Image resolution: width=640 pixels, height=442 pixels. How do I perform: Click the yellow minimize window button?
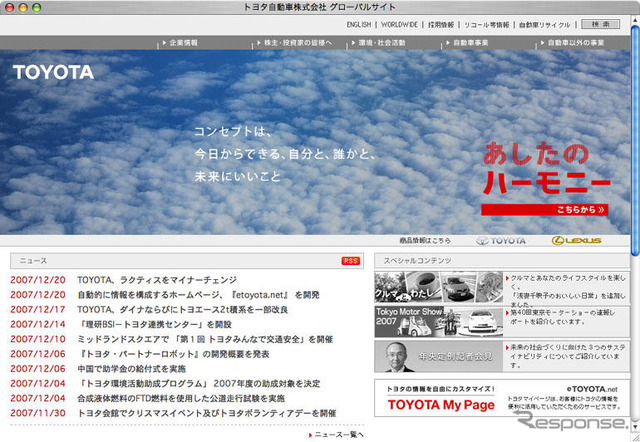click(x=23, y=7)
